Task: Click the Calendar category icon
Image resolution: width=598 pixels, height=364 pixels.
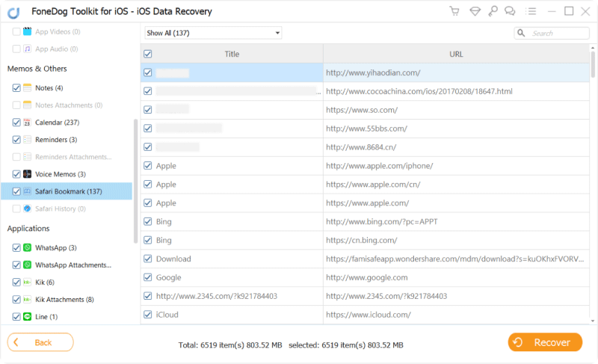Action: click(27, 123)
